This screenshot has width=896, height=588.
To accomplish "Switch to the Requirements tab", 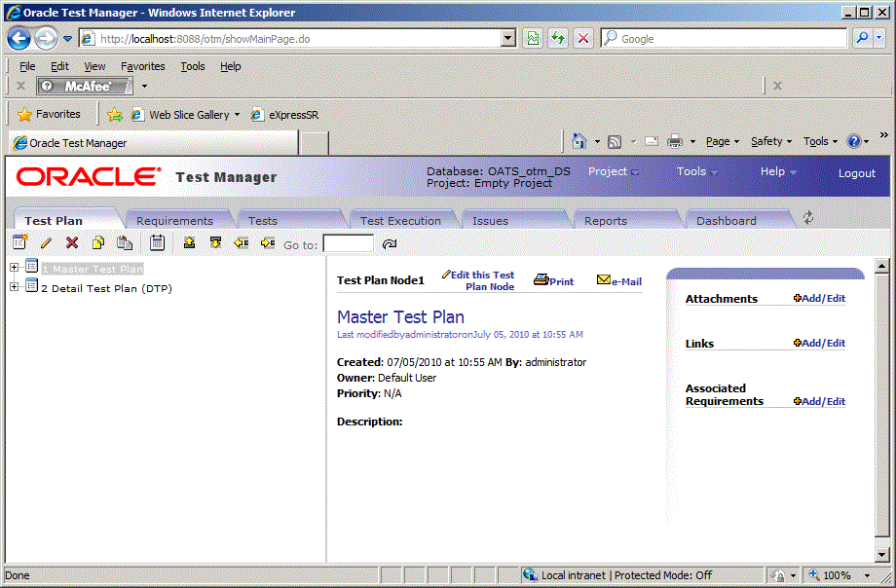I will coord(178,221).
